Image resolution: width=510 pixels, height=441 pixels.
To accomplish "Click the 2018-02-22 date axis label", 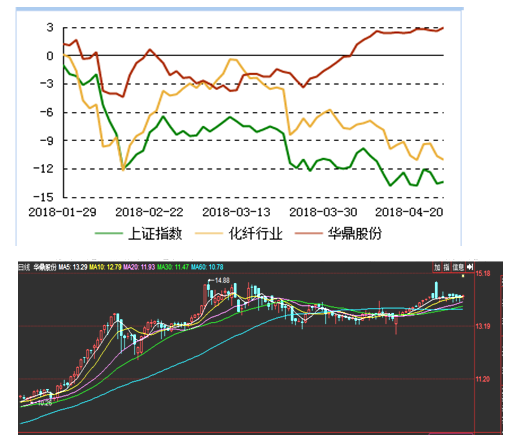I will coord(149,212).
